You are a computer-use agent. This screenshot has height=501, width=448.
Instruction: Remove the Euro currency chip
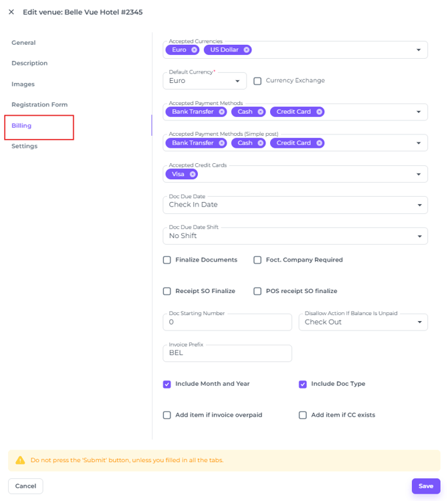pyautogui.click(x=194, y=50)
